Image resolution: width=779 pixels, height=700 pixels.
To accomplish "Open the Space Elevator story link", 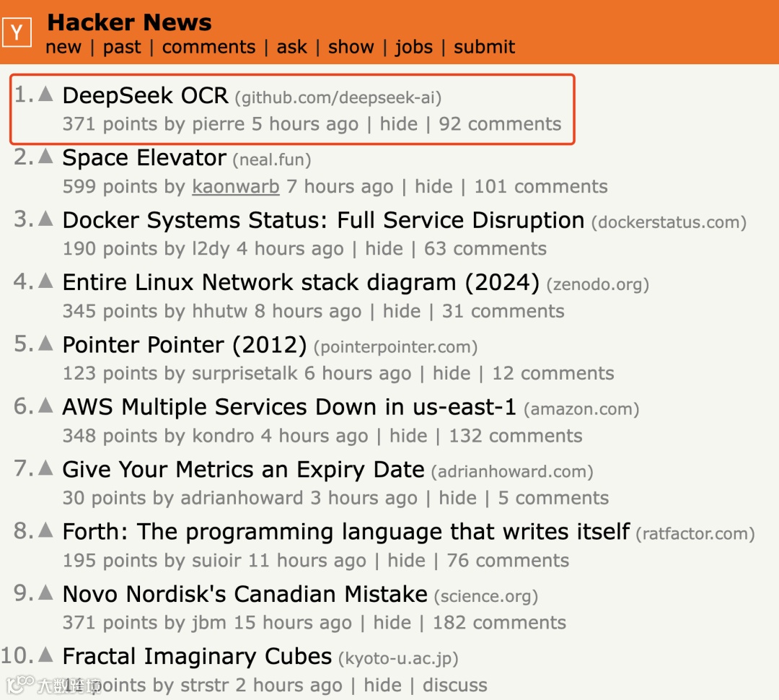I will [144, 158].
